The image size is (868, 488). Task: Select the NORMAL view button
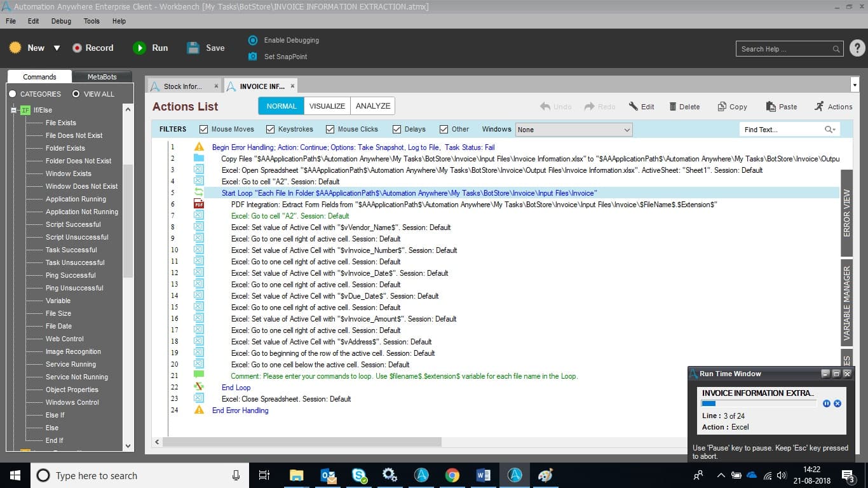281,106
